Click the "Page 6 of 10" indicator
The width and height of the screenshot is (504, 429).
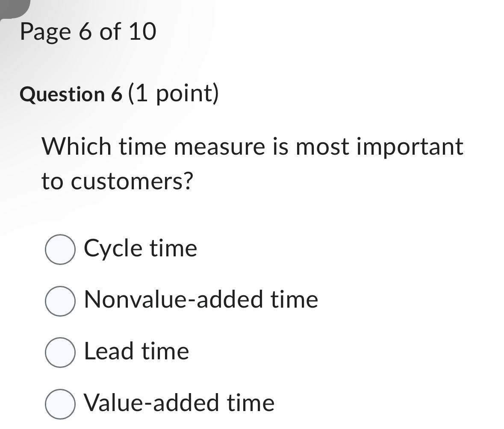88,32
